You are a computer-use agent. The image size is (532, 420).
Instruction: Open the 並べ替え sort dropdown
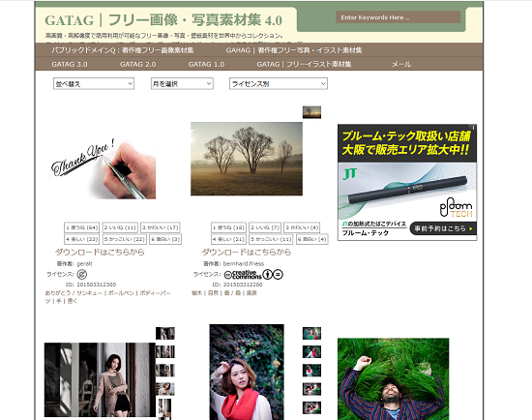94,84
